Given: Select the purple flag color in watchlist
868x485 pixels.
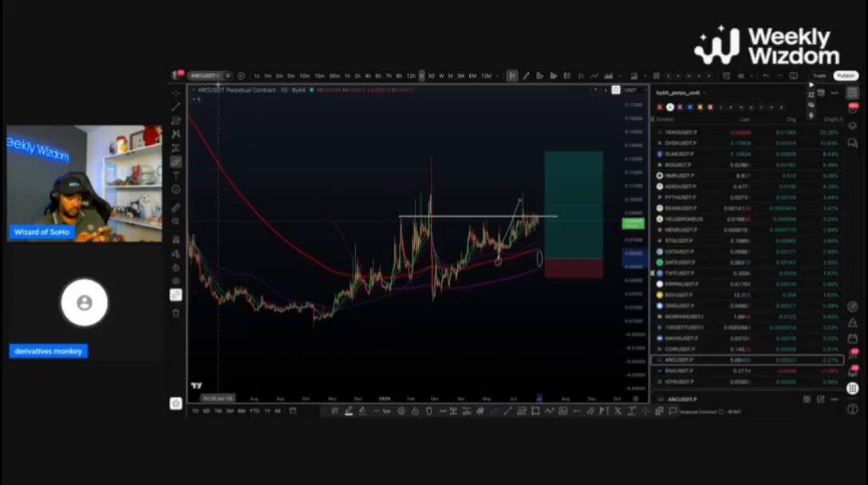Looking at the screenshot, I should 680,107.
